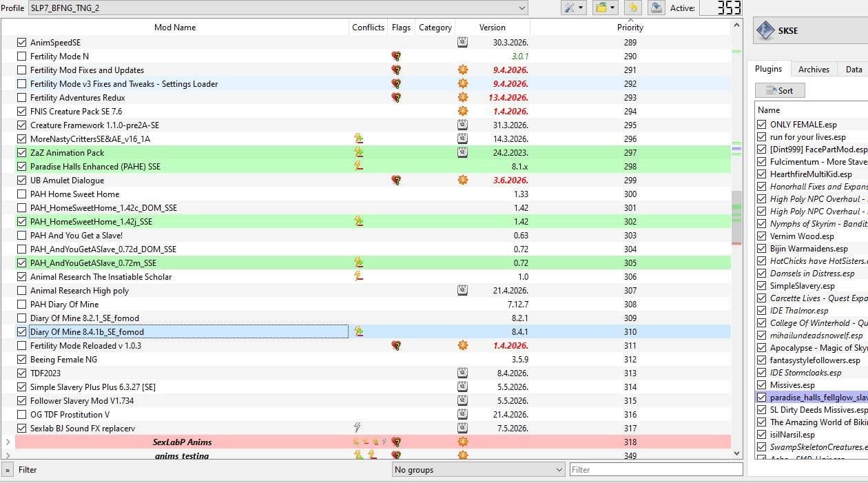Select the Vernim Wood.esp plugin
The image size is (868, 483).
tap(812, 236)
